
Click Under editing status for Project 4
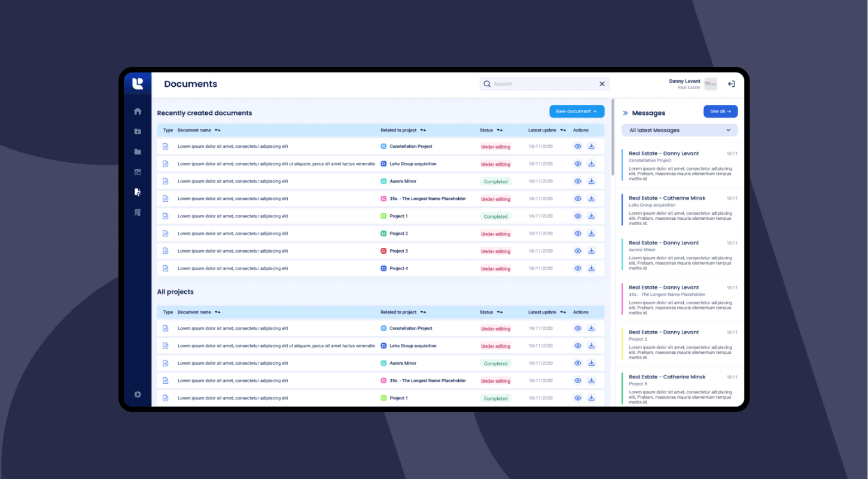point(495,269)
